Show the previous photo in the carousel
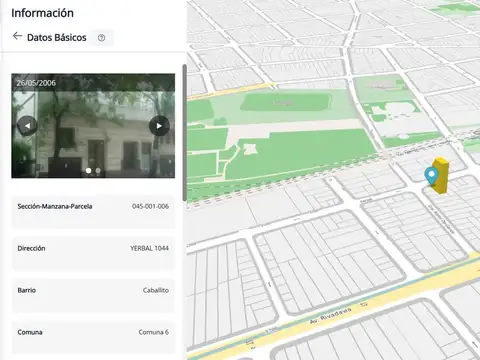This screenshot has height=360, width=480. tap(27, 126)
